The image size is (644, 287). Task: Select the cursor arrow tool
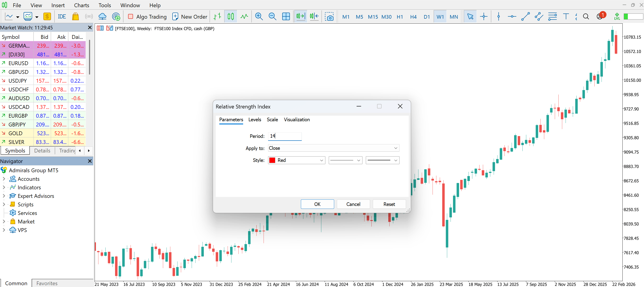(470, 17)
